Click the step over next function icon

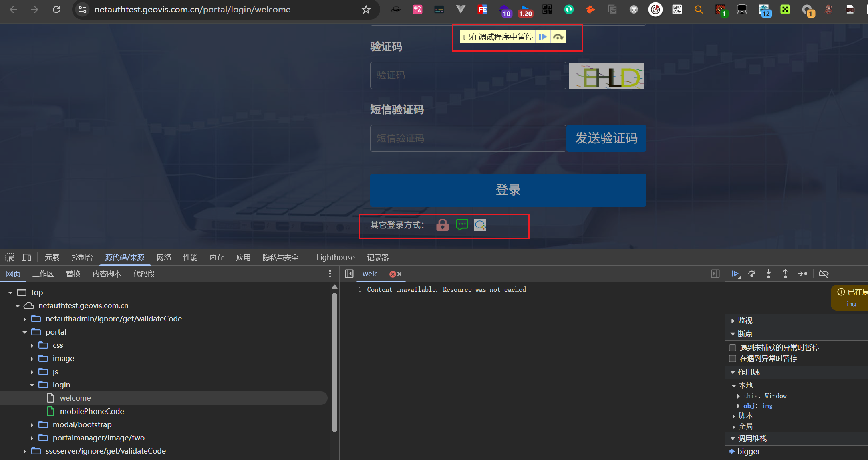(x=752, y=274)
